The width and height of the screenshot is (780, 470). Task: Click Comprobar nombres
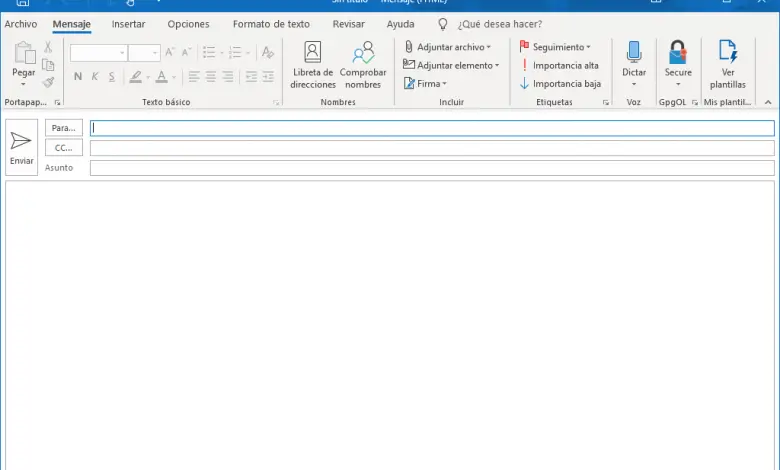(x=363, y=65)
